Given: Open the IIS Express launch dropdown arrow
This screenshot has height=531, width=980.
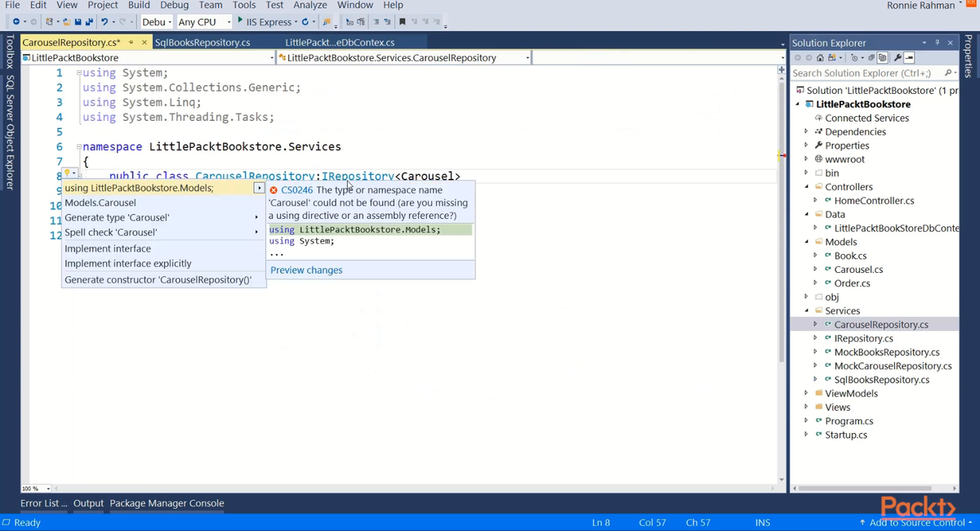Looking at the screenshot, I should pos(296,22).
